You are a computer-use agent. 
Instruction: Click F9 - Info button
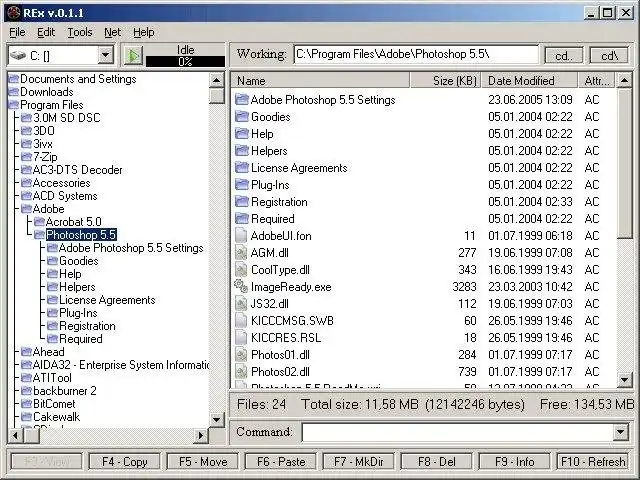tap(514, 462)
